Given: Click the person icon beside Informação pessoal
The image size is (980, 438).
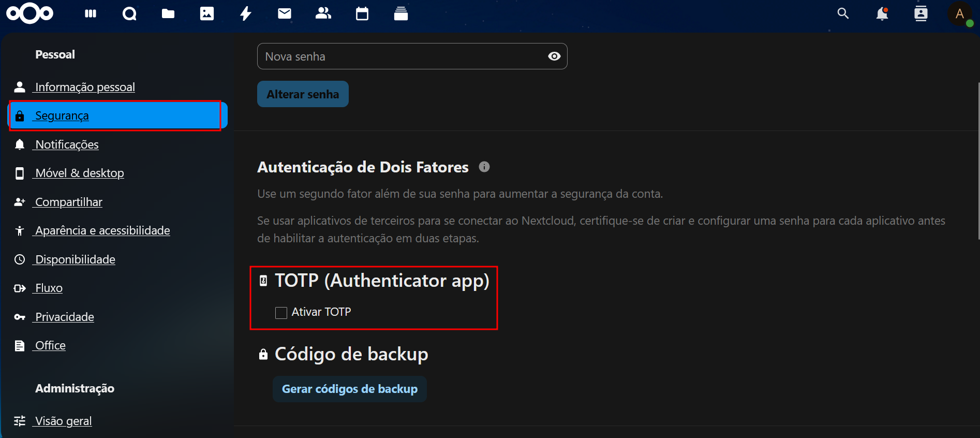Looking at the screenshot, I should (x=20, y=87).
